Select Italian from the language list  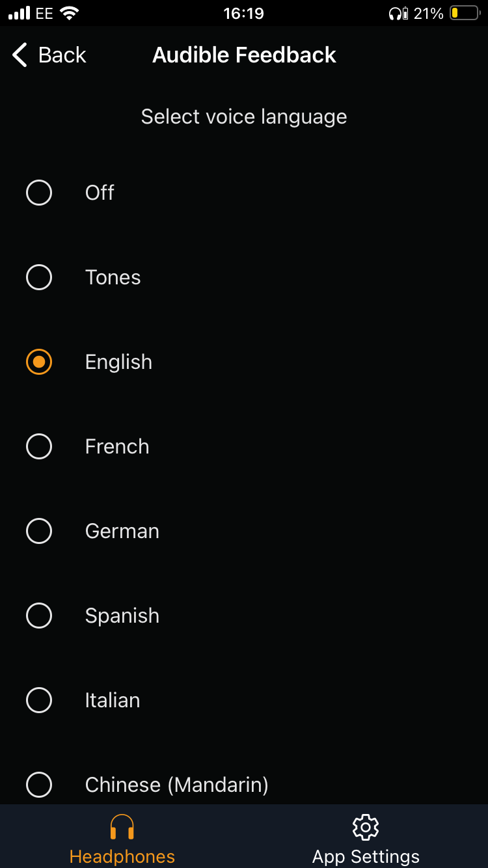click(x=39, y=700)
